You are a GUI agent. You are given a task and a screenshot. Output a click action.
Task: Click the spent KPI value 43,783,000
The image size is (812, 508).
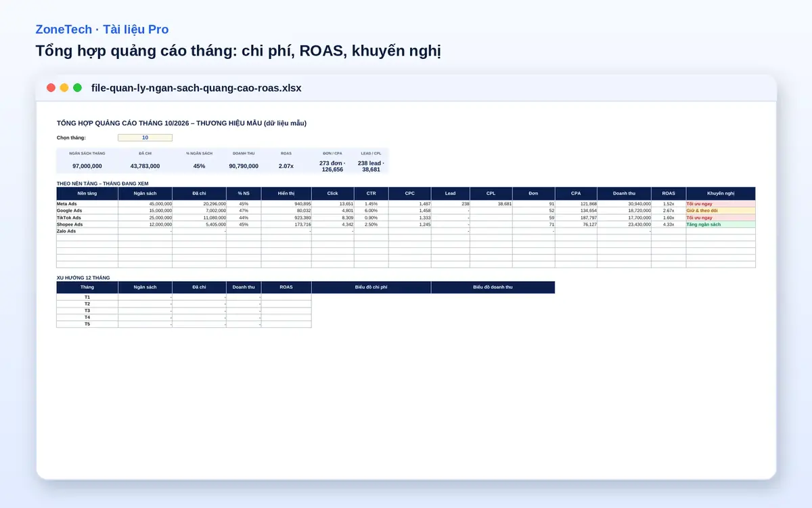(145, 166)
